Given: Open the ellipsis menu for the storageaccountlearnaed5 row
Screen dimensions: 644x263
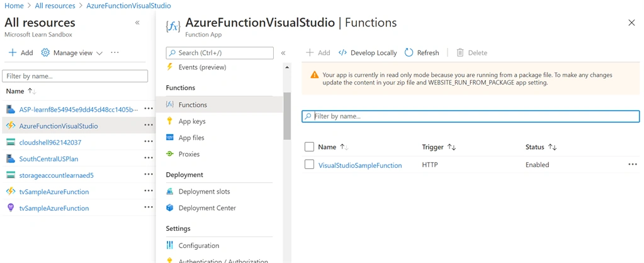Looking at the screenshot, I should 149,175.
